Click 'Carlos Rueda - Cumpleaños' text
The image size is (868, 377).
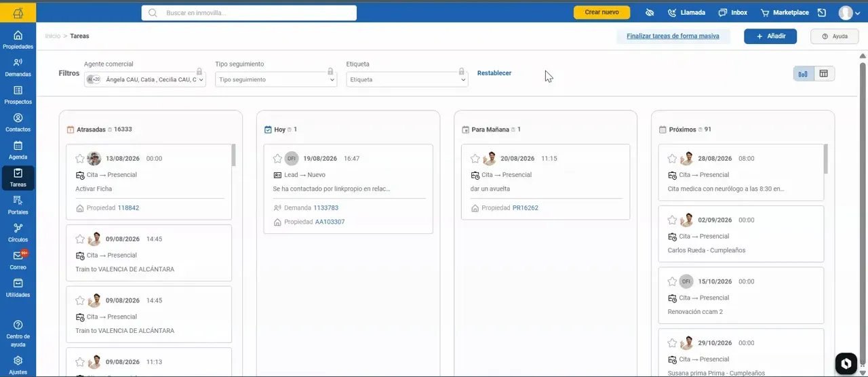coord(707,250)
